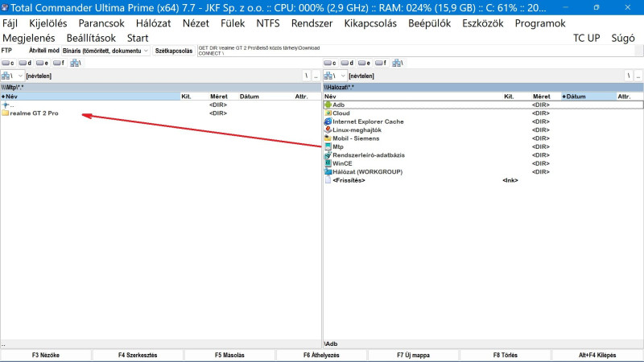Open the Nézet menu
The image size is (644, 362).
pos(196,23)
